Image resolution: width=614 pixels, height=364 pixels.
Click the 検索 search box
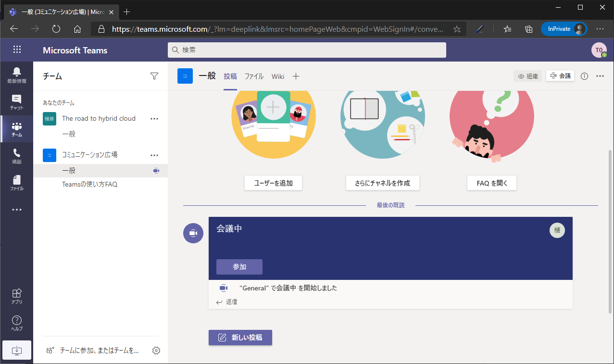307,50
